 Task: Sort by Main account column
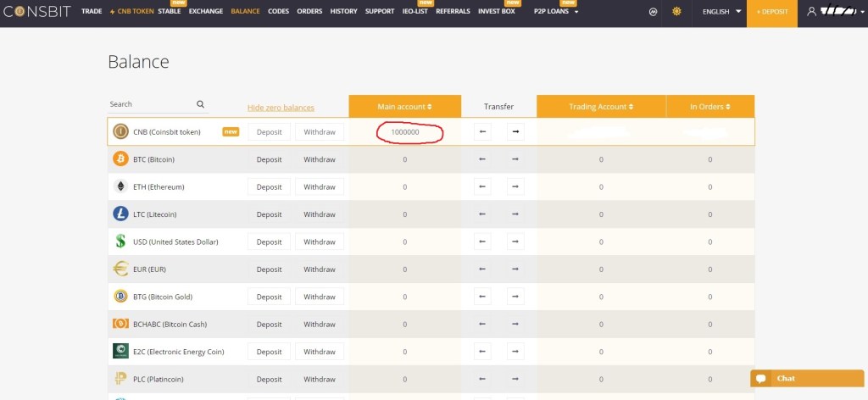coord(404,107)
